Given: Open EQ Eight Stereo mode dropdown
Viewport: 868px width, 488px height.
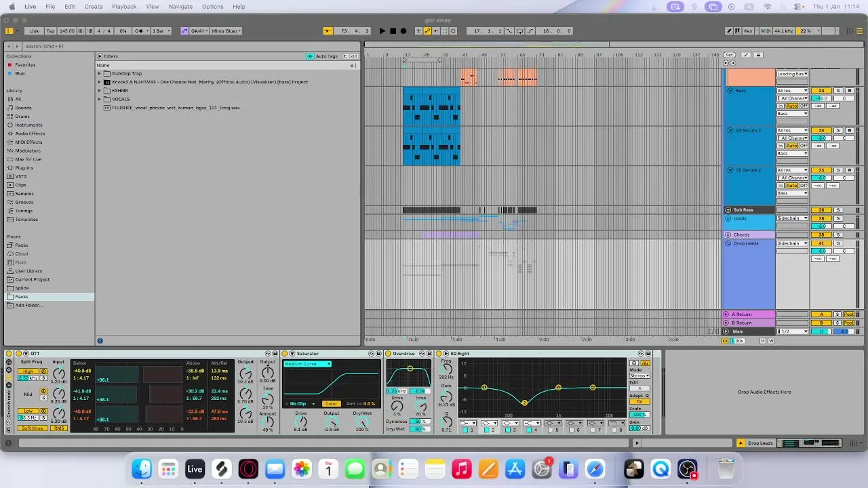Looking at the screenshot, I should point(639,375).
